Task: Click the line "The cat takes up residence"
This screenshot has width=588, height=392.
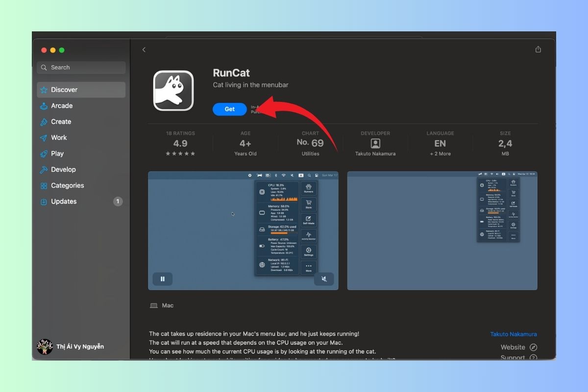Action: (x=254, y=334)
